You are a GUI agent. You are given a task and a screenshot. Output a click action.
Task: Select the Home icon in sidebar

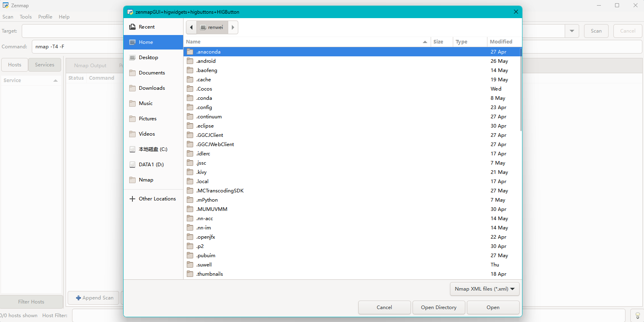(x=132, y=42)
